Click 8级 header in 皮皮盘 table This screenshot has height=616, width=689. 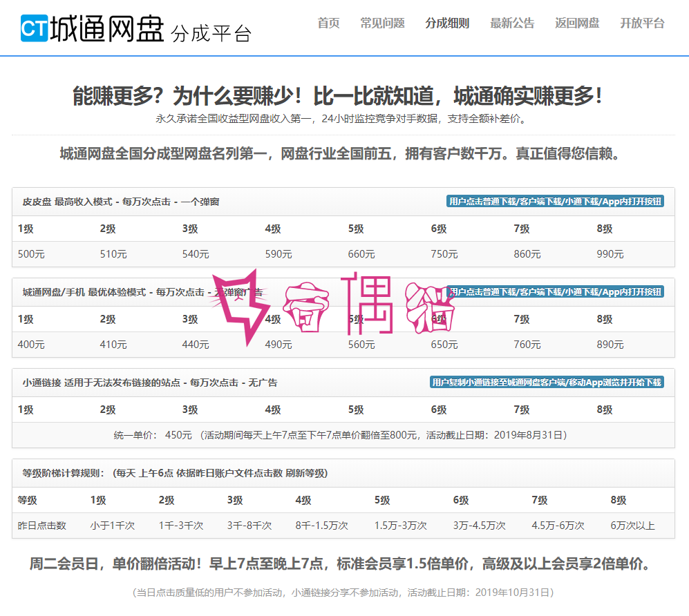click(605, 229)
